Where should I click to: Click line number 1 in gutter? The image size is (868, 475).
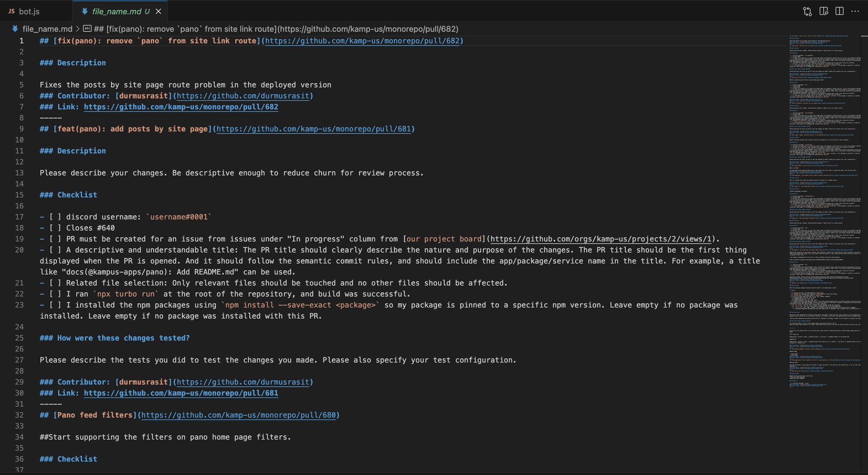[x=21, y=41]
